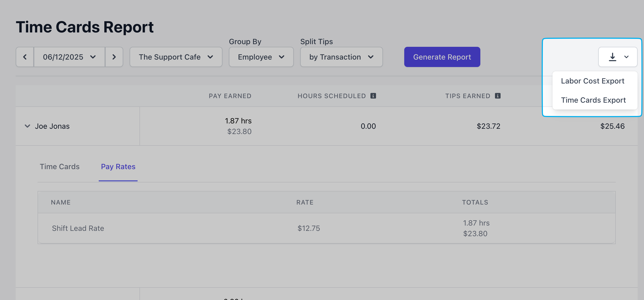Click the Pay Earned column header
Viewport: 644px width, 300px height.
(x=230, y=96)
